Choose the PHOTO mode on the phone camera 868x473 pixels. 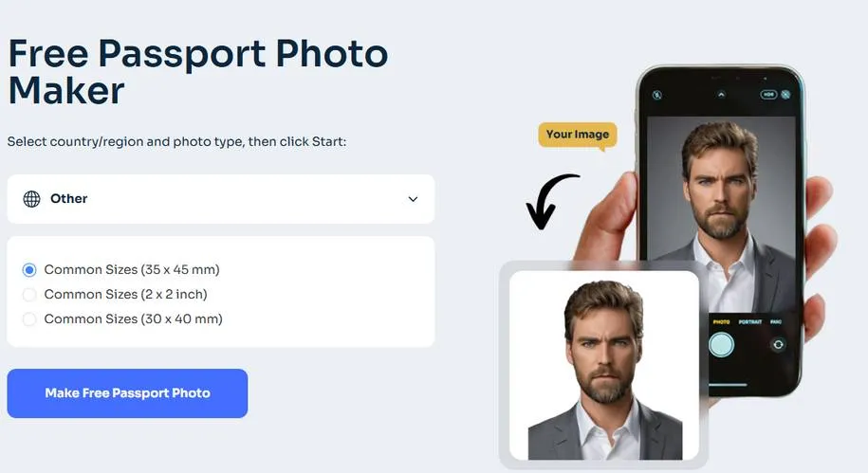721,322
